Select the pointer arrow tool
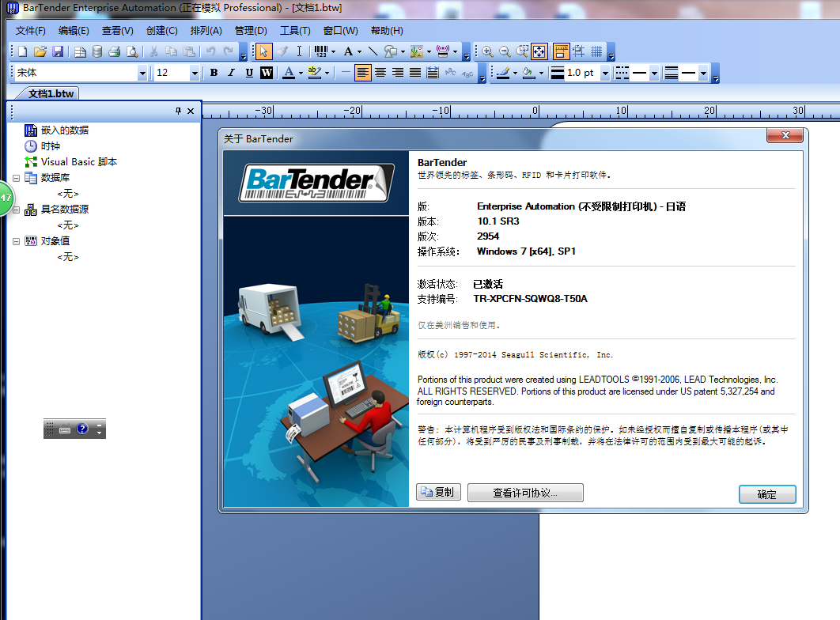The image size is (840, 620). 263,51
